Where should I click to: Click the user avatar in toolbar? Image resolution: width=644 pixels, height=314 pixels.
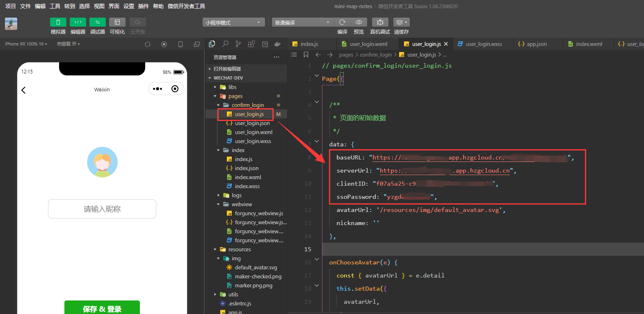click(11, 24)
